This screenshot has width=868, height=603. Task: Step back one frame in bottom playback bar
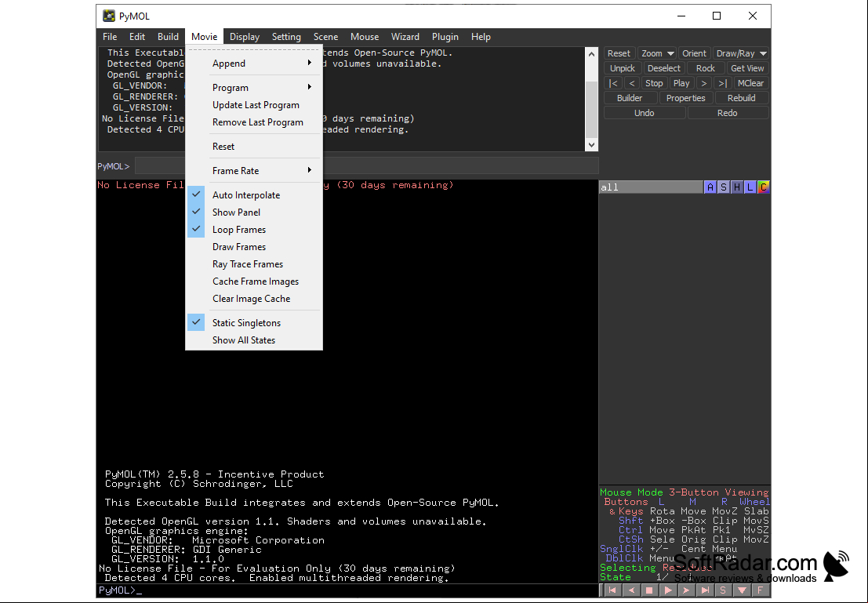[630, 590]
